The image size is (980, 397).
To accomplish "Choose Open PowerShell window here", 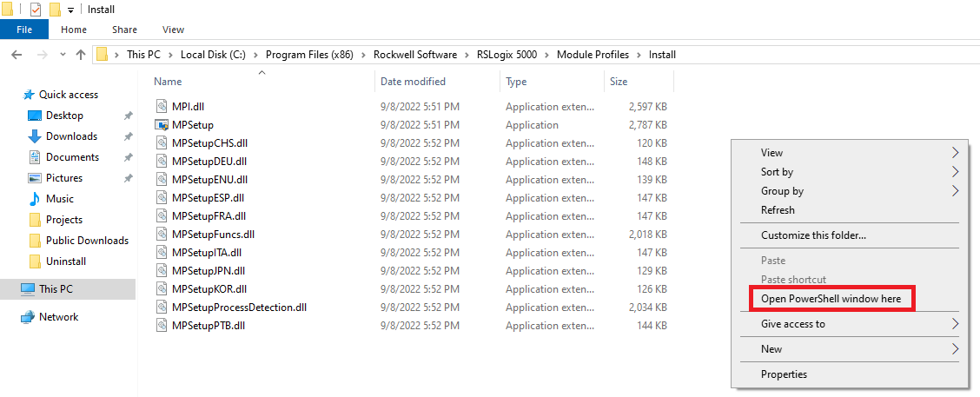I will point(831,299).
